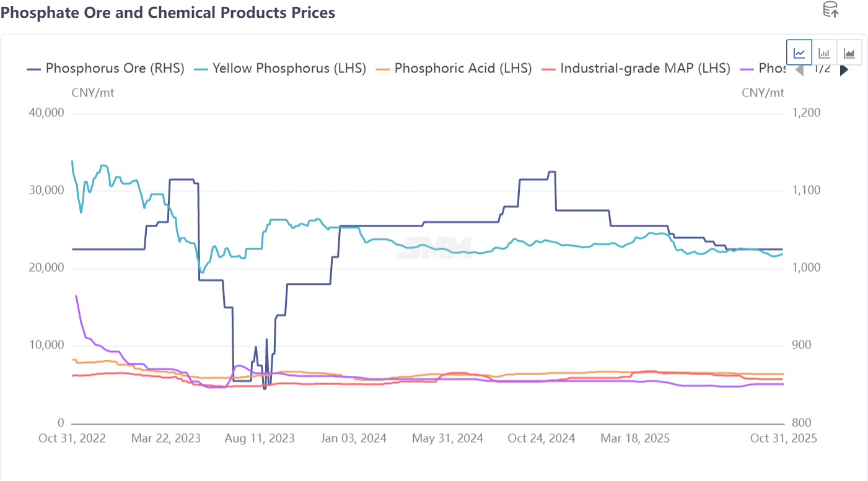Click the Oct 31, 2025 axis label
The image size is (868, 481).
783,438
